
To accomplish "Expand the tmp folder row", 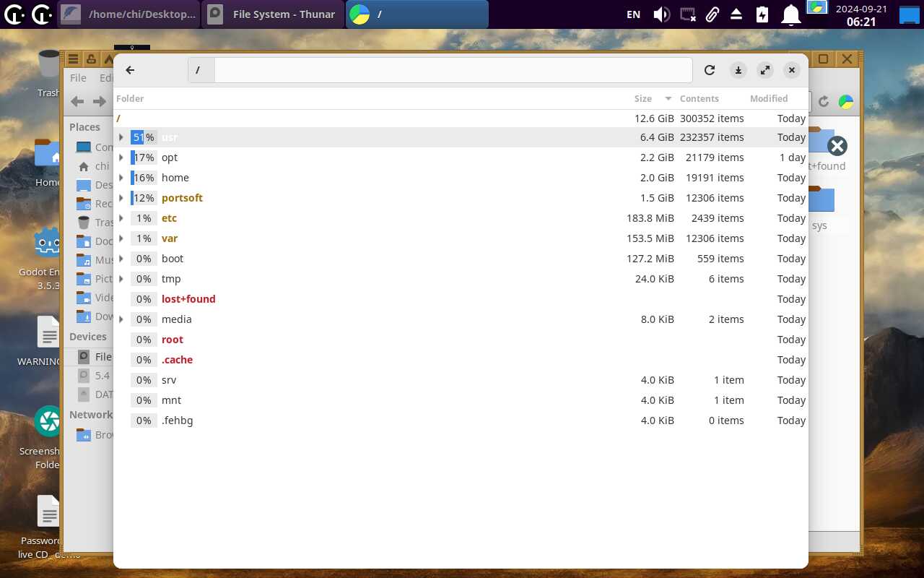I will click(x=121, y=279).
